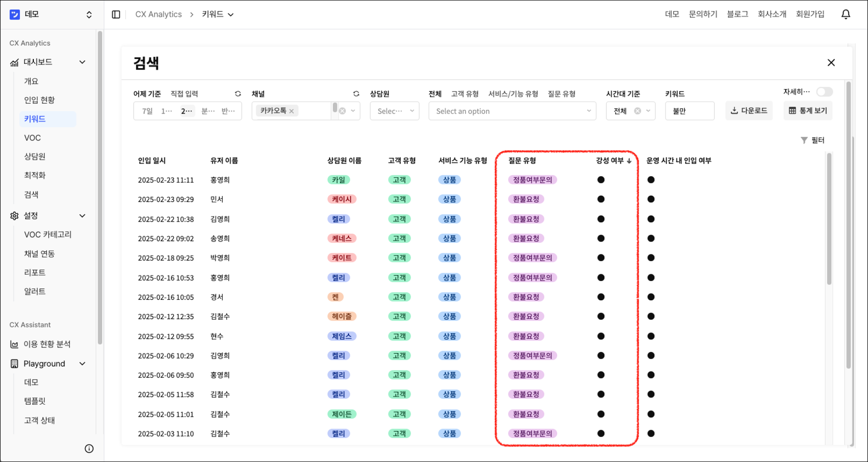Open the notification bell icon

coord(845,14)
